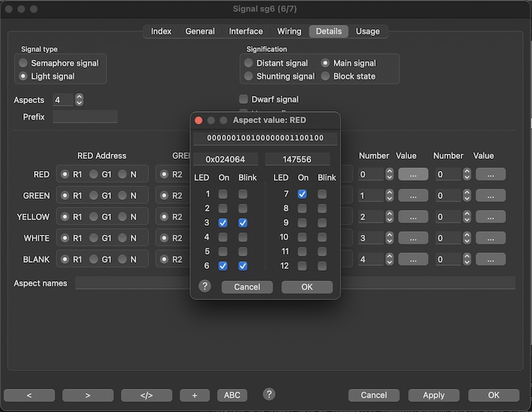The image size is (532, 412).
Task: Go to previous signal with < button
Action: tap(29, 395)
